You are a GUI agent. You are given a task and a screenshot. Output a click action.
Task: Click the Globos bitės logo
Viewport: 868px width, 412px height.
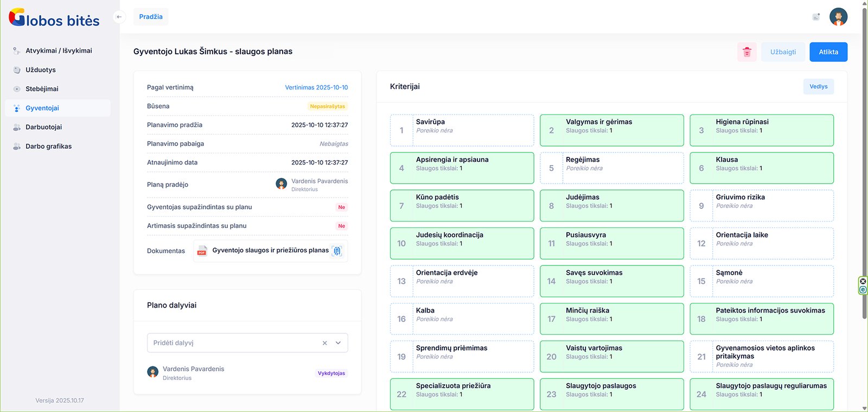click(x=54, y=18)
